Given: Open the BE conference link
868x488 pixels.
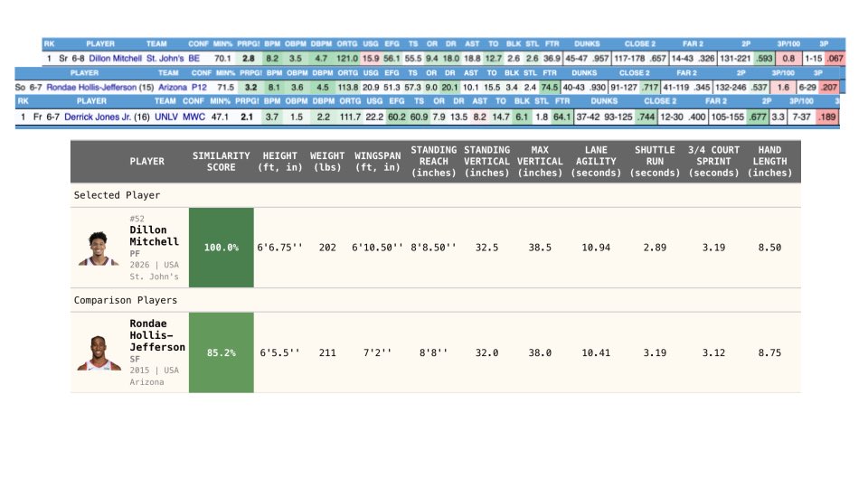Looking at the screenshot, I should [x=193, y=58].
